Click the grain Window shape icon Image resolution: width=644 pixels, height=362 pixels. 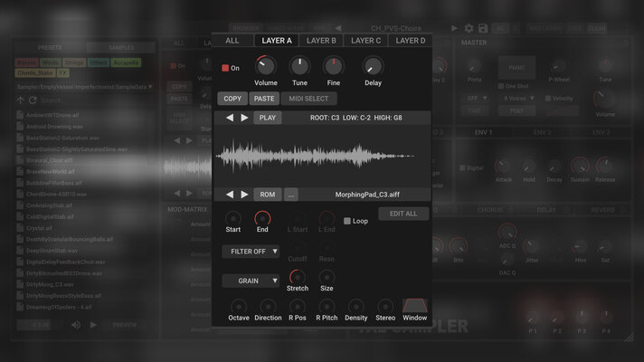point(415,306)
